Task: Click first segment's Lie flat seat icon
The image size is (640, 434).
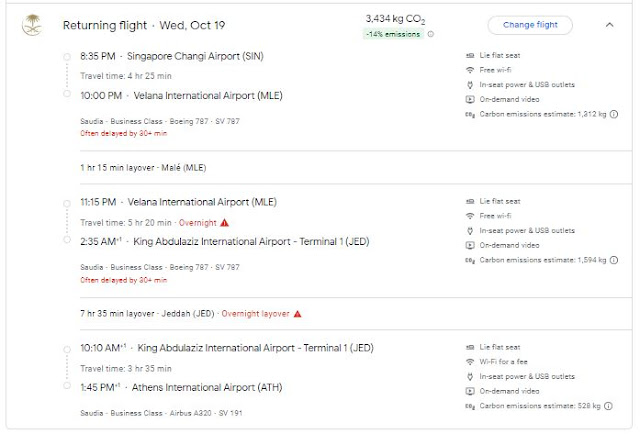Action: pyautogui.click(x=471, y=56)
